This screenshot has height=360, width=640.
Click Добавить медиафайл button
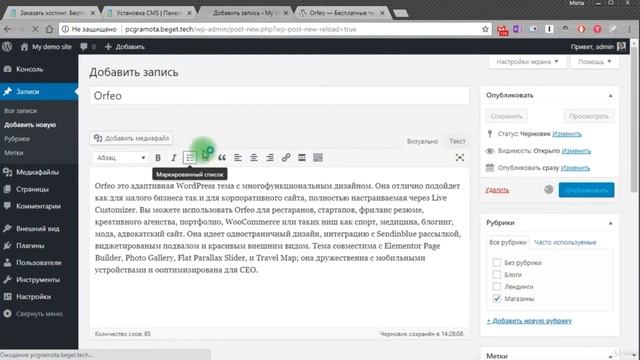click(x=131, y=138)
